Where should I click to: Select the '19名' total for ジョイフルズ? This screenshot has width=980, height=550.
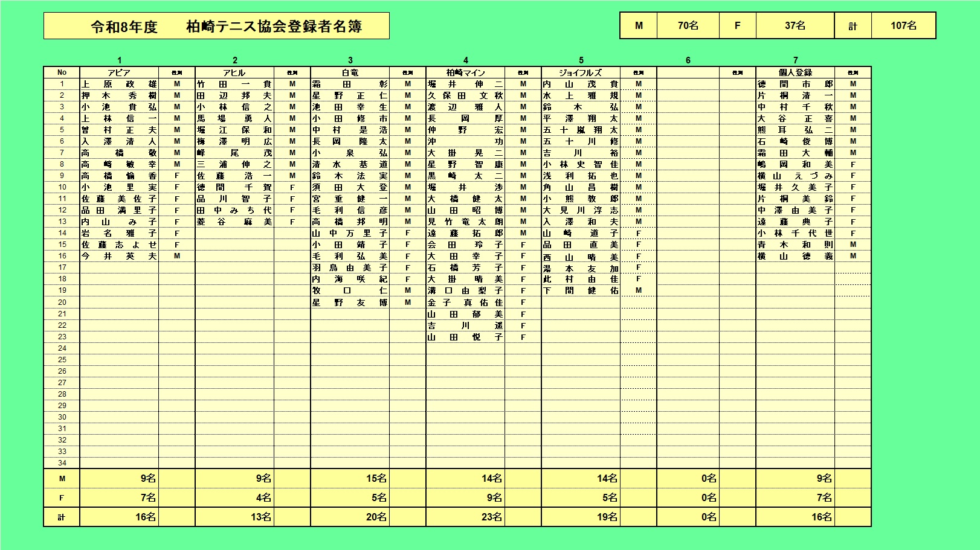tap(581, 517)
